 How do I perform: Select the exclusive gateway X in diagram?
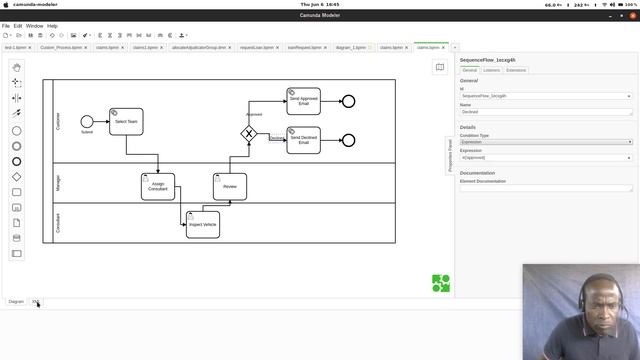point(249,133)
